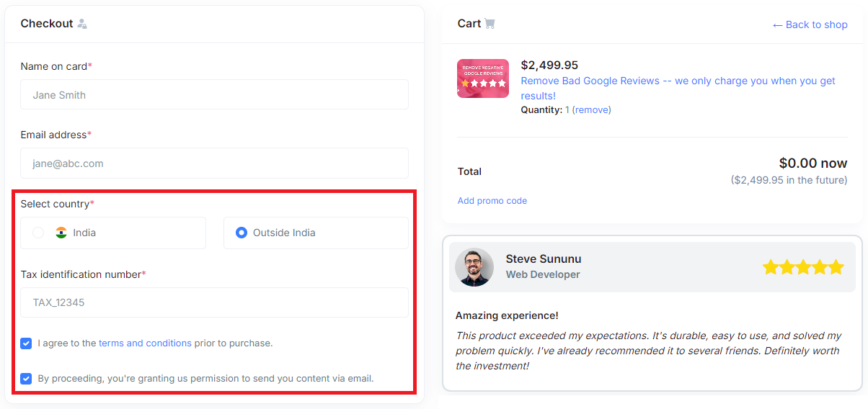Select the India radio button
Image resolution: width=868 pixels, height=409 pixels.
[x=39, y=233]
